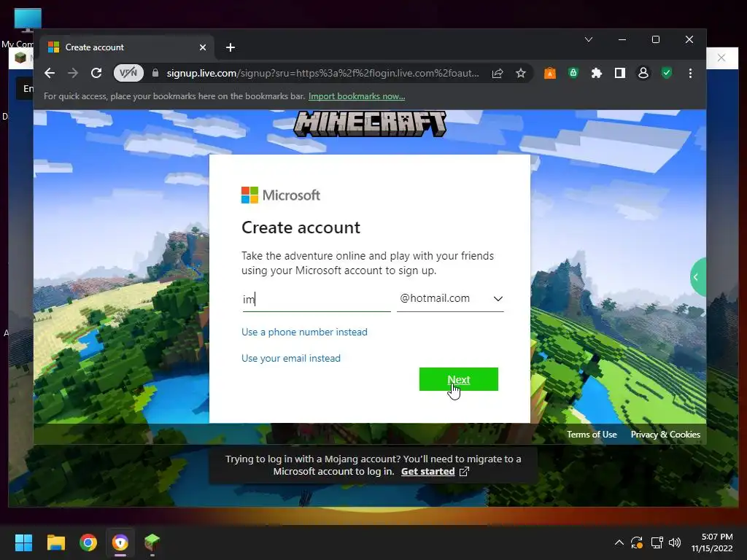The width and height of the screenshot is (747, 560).
Task: Click the green shield checkmark extension
Action: tap(667, 73)
